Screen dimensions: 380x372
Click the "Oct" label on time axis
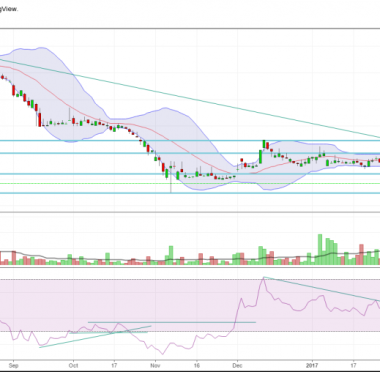tap(73, 366)
